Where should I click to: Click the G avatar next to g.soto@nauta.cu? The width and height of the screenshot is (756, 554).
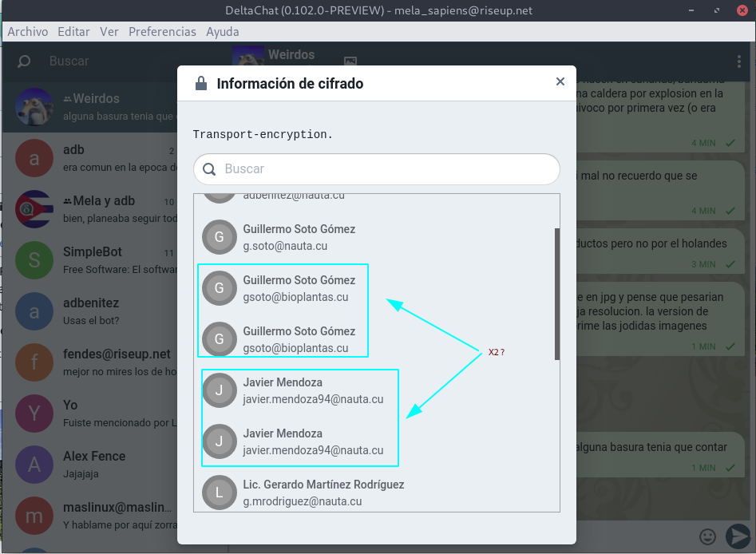[220, 237]
